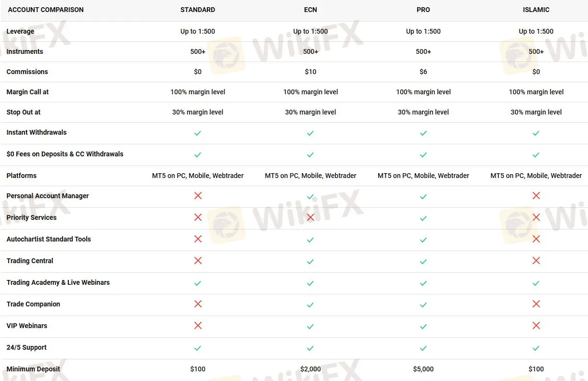
Task: Click Standard's green check for Instant Withdrawals
Action: (x=198, y=133)
